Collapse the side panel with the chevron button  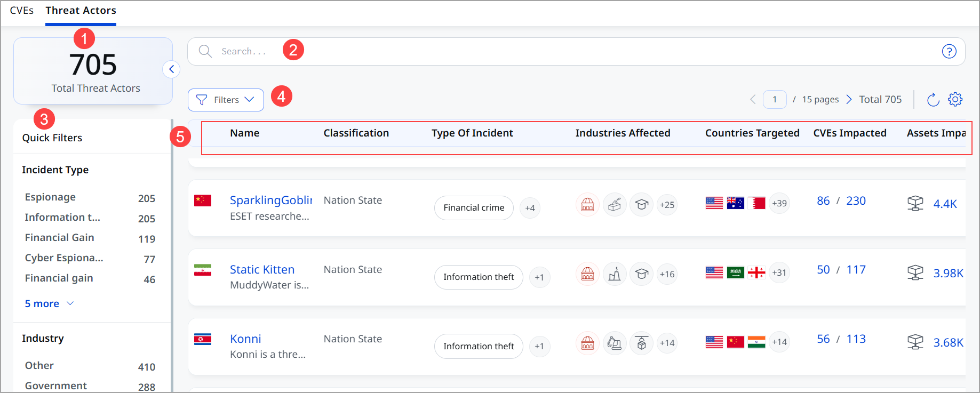pos(171,69)
